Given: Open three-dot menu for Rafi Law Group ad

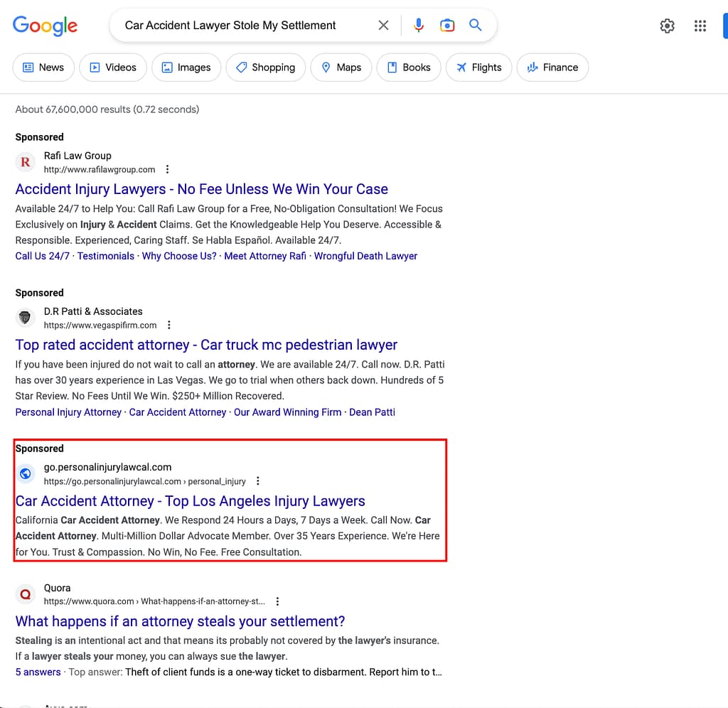Looking at the screenshot, I should [x=168, y=169].
